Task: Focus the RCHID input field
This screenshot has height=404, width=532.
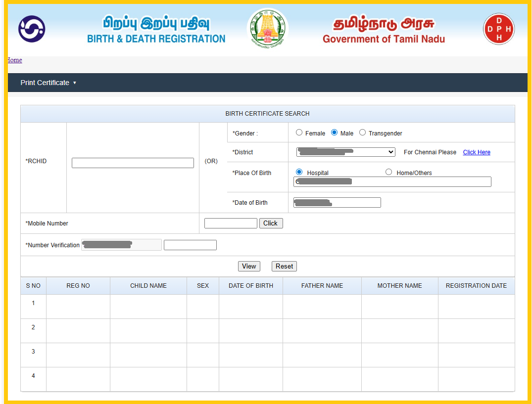Action: (133, 163)
